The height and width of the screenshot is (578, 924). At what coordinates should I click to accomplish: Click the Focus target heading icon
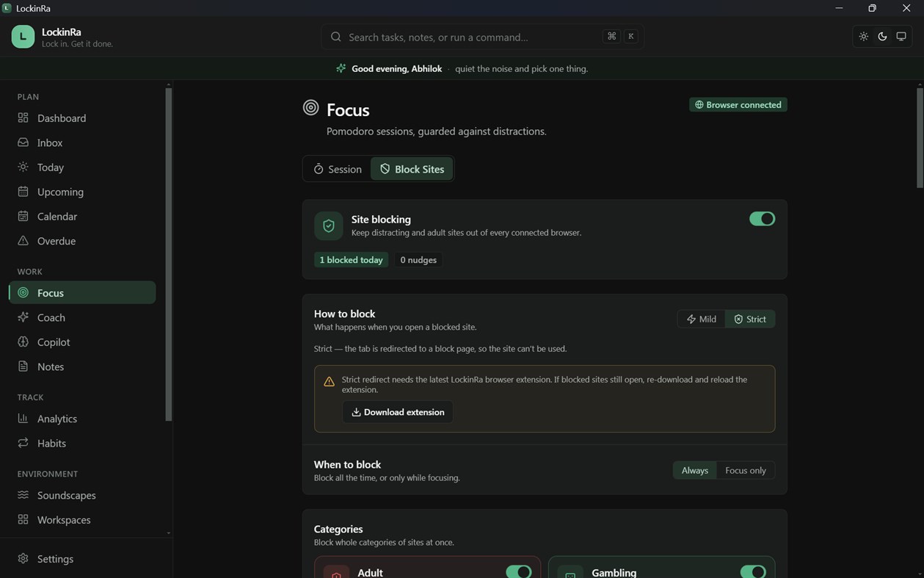click(x=311, y=108)
